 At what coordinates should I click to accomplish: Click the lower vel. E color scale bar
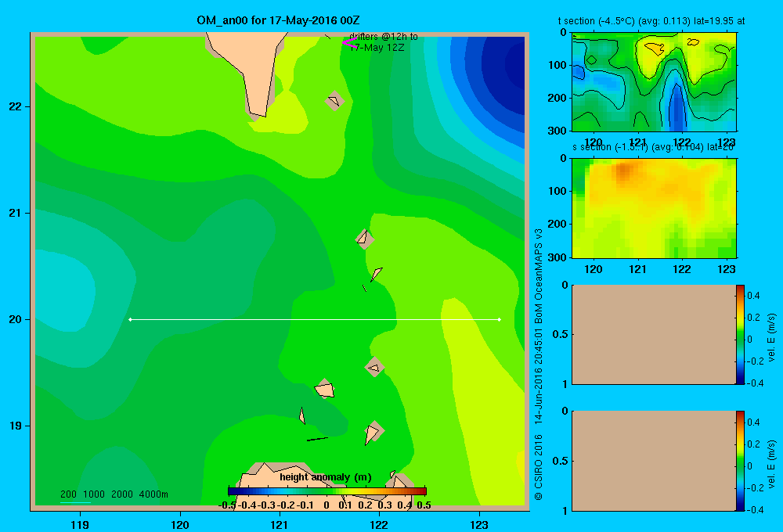click(740, 461)
